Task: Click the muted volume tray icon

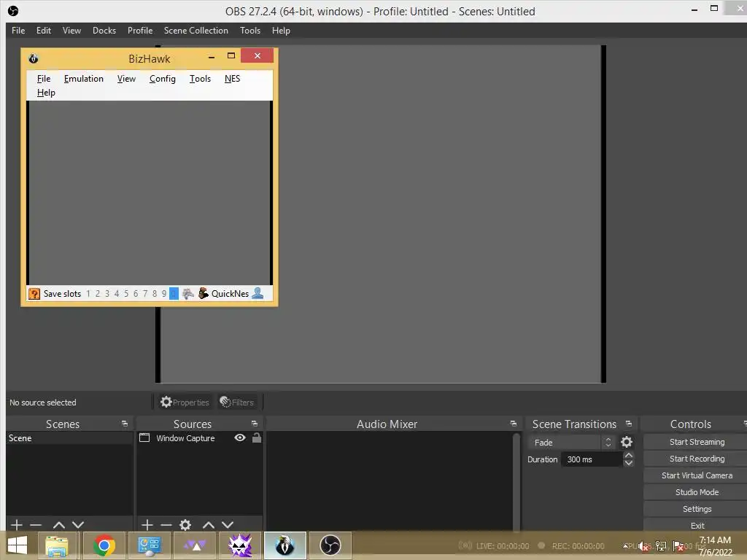Action: coord(644,545)
